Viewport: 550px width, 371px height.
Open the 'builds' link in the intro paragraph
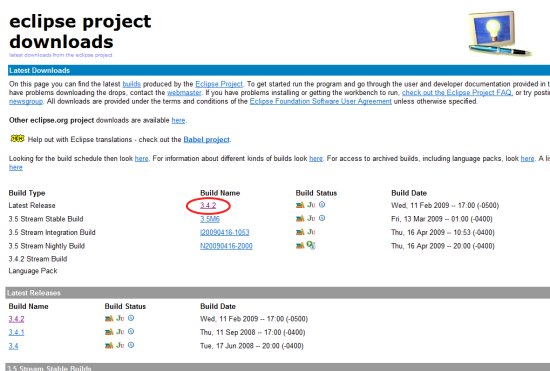click(x=132, y=84)
